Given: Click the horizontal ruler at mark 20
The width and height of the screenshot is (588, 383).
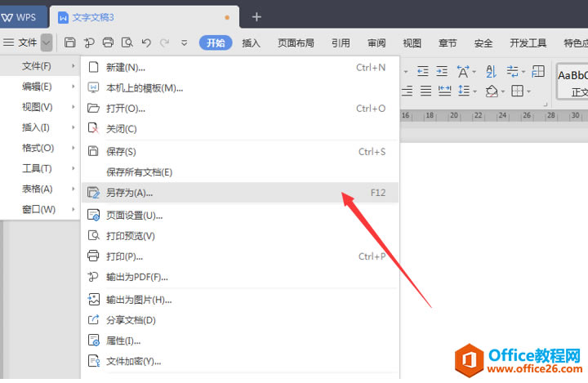Looking at the screenshot, I should (x=454, y=115).
